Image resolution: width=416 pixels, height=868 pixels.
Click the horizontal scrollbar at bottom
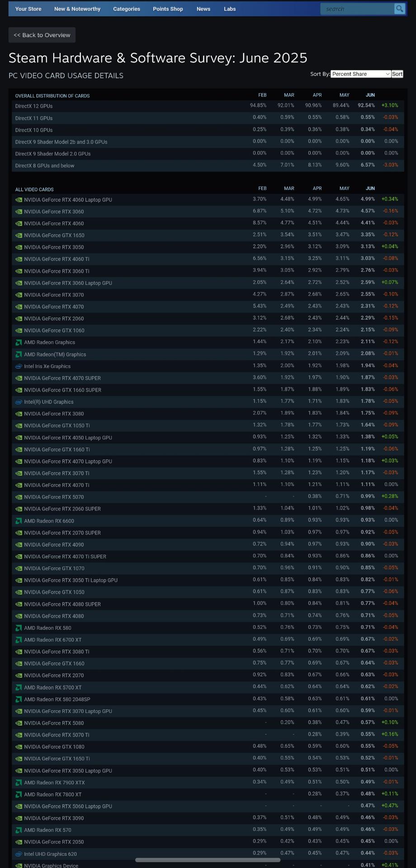pos(208,860)
